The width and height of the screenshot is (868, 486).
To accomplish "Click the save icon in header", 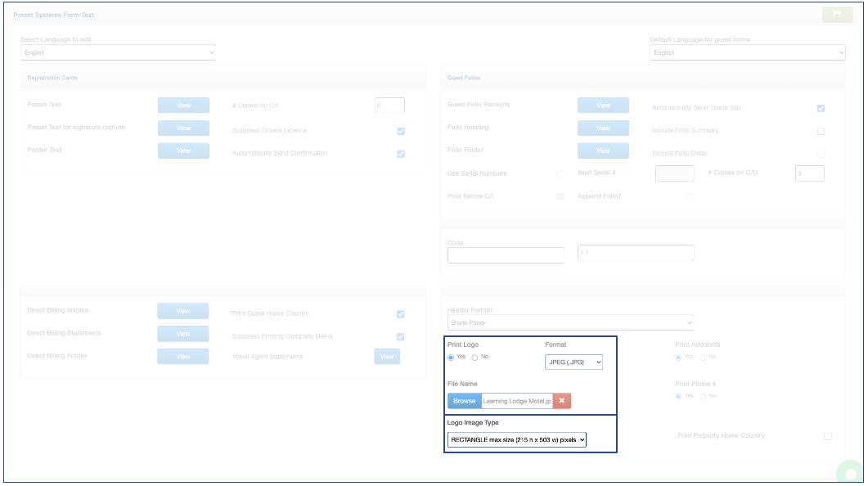I will pos(836,15).
